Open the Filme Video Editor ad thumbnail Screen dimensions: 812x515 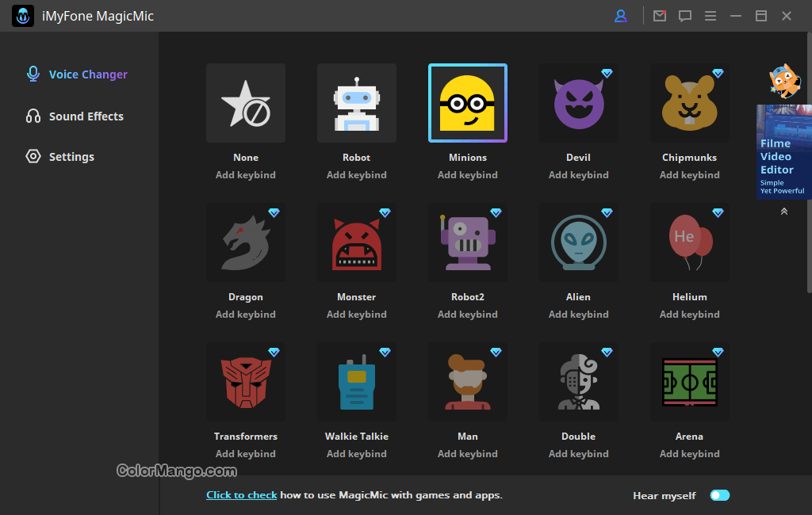[783, 151]
